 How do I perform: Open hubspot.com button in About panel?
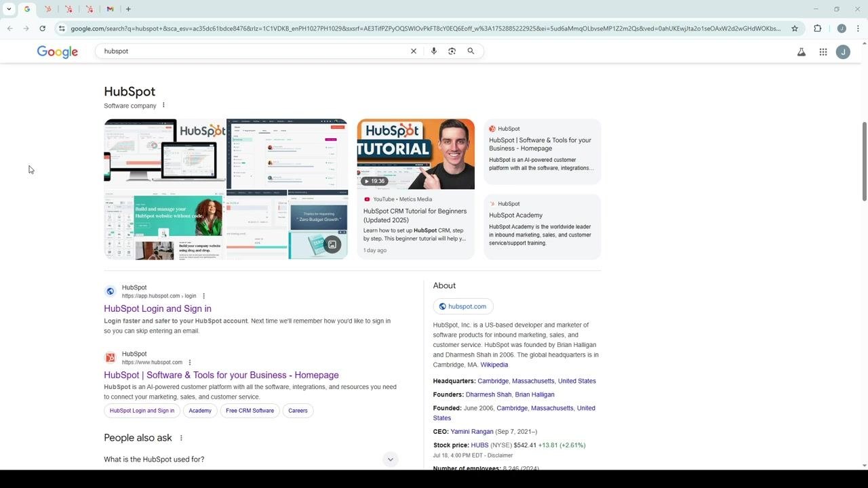pos(463,306)
